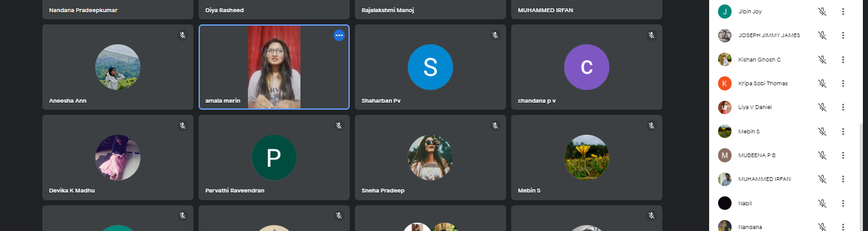Click Nabil's black avatar in list
Image resolution: width=868 pixels, height=231 pixels.
[725, 203]
